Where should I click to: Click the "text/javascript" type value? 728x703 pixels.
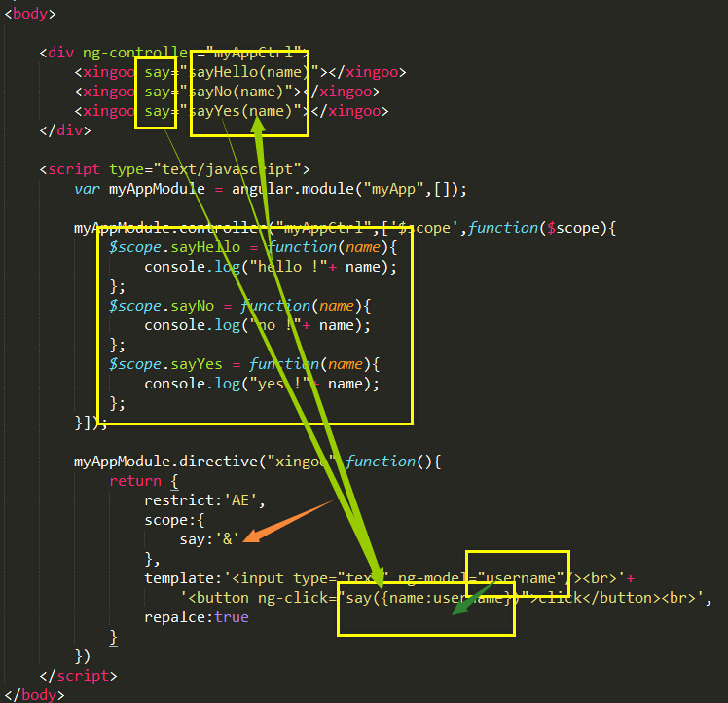[x=228, y=169]
